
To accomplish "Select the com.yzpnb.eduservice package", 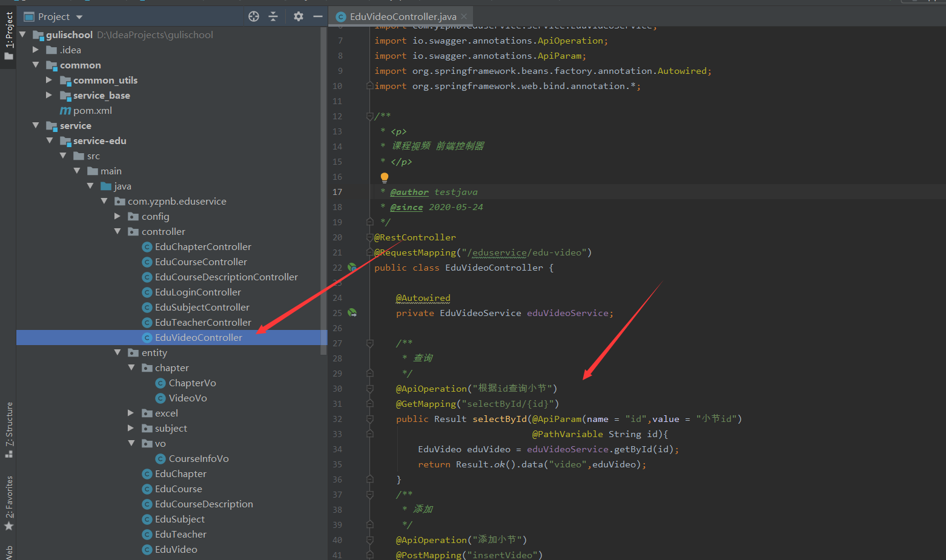I will pyautogui.click(x=177, y=201).
